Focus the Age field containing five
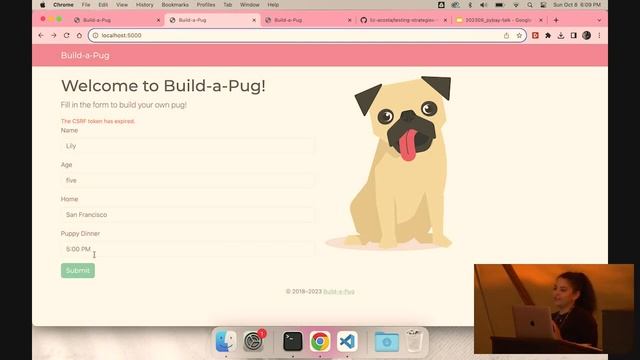 (187, 180)
